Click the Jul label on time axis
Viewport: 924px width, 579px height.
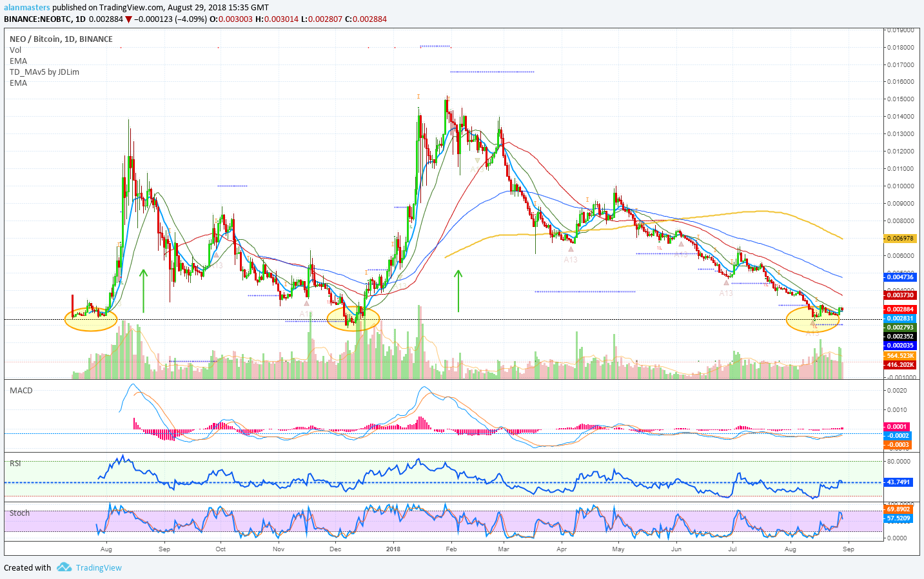[732, 549]
